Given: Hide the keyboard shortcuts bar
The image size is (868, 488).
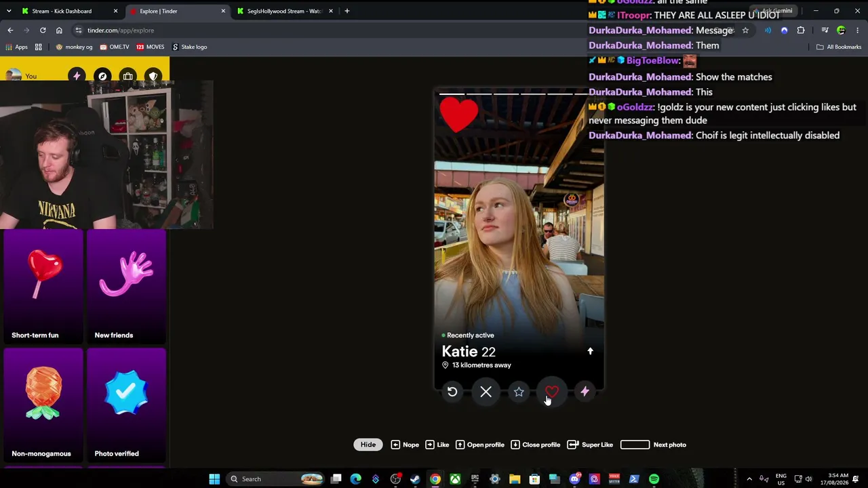Looking at the screenshot, I should coord(368,445).
